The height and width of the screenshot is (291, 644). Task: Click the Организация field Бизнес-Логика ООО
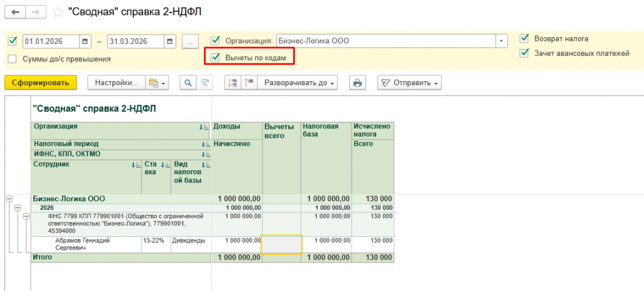click(386, 41)
